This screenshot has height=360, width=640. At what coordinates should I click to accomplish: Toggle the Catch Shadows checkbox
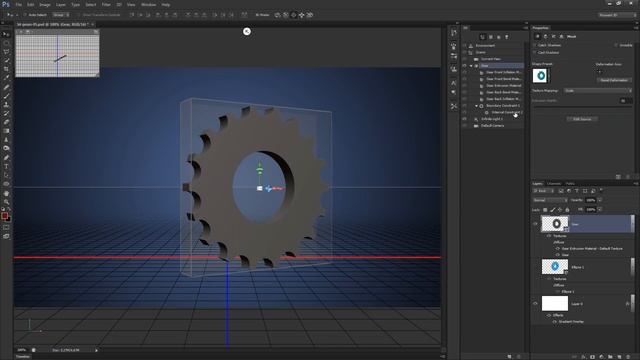coord(535,45)
